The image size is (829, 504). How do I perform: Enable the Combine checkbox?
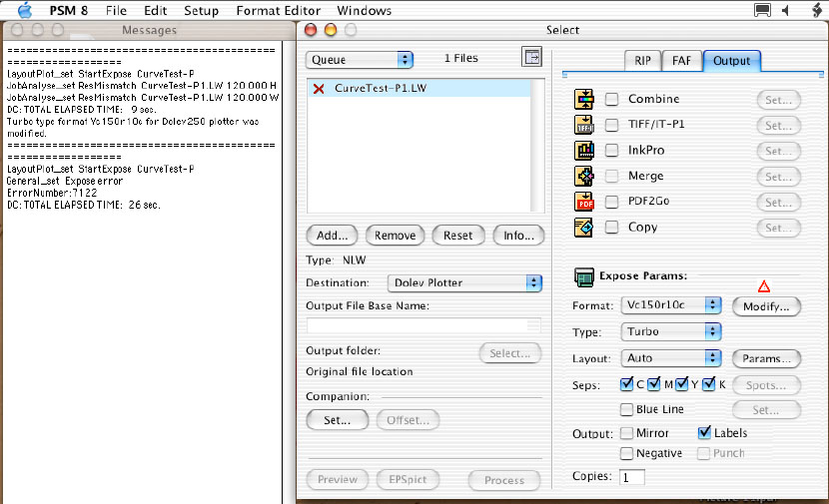point(611,99)
